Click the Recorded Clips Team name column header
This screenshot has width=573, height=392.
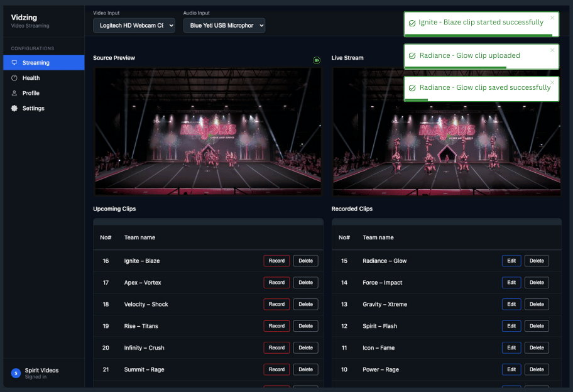[x=378, y=237]
